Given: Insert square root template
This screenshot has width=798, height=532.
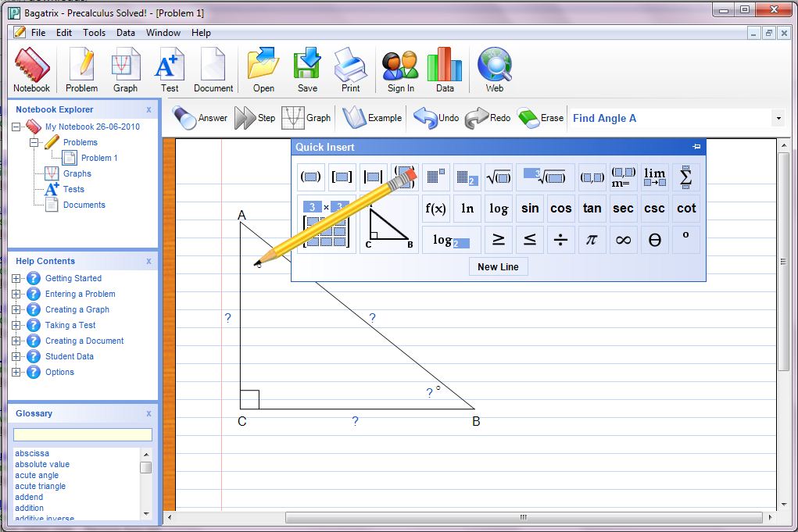Looking at the screenshot, I should point(498,177).
